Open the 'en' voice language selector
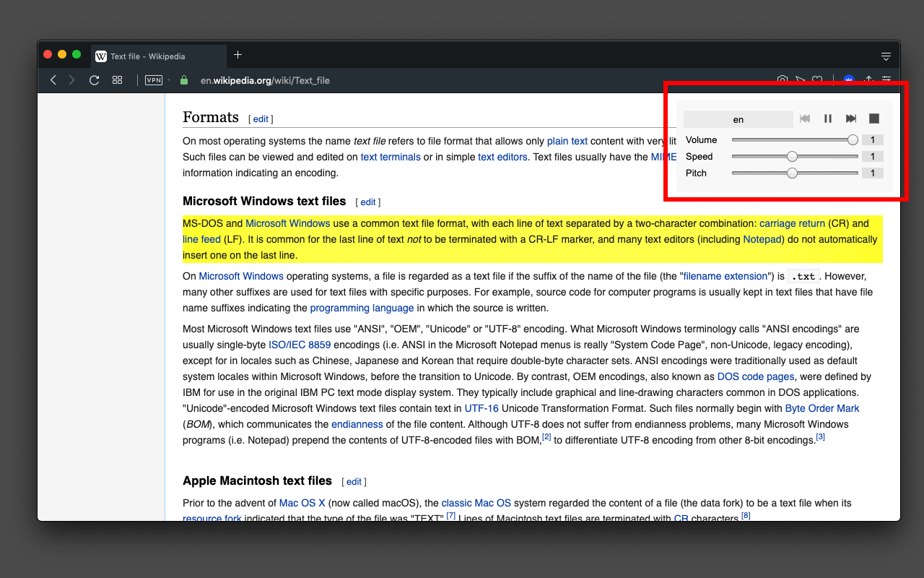 (x=738, y=119)
